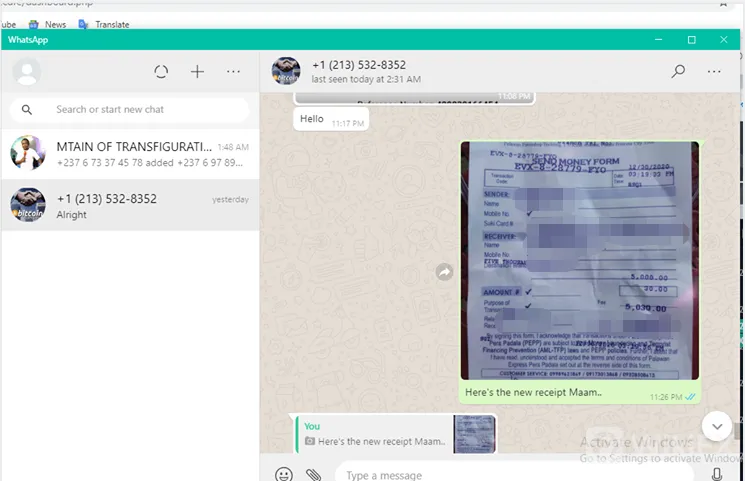Minimize the WhatsApp window
The width and height of the screenshot is (745, 481).
[x=658, y=39]
